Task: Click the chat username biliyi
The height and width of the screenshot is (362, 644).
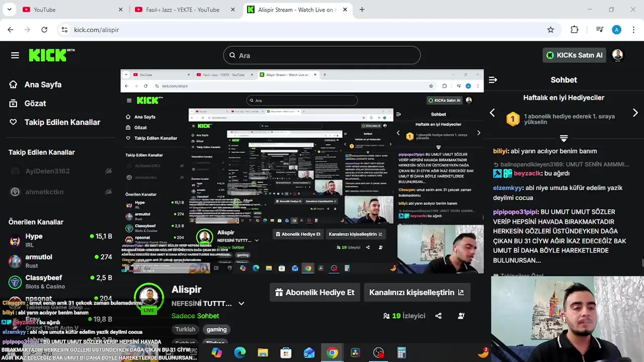Action: pos(501,151)
